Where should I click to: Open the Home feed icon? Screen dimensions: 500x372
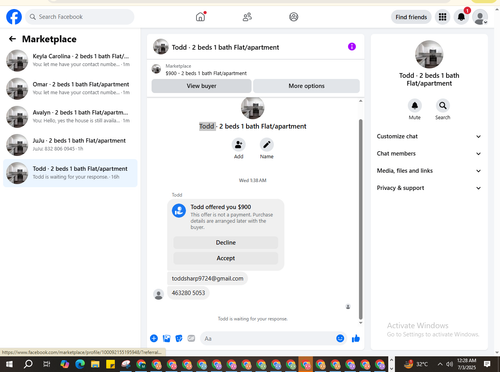point(200,17)
